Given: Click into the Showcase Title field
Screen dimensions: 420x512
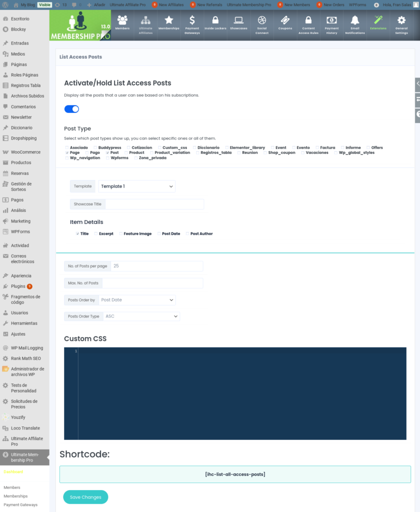Looking at the screenshot, I should [x=154, y=204].
